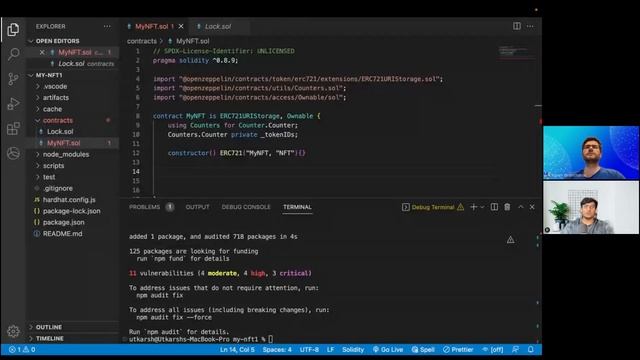
Task: Open Explorer more actions ellipsis
Action: [107, 27]
